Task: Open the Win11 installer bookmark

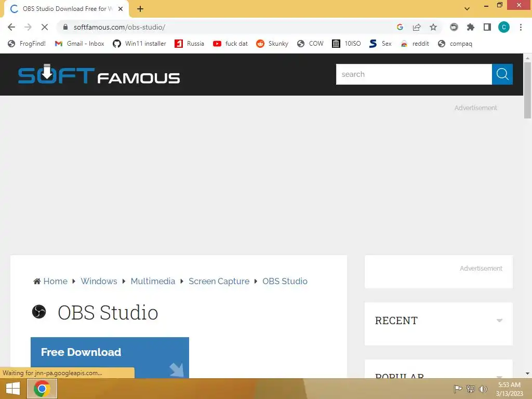Action: pyautogui.click(x=139, y=44)
